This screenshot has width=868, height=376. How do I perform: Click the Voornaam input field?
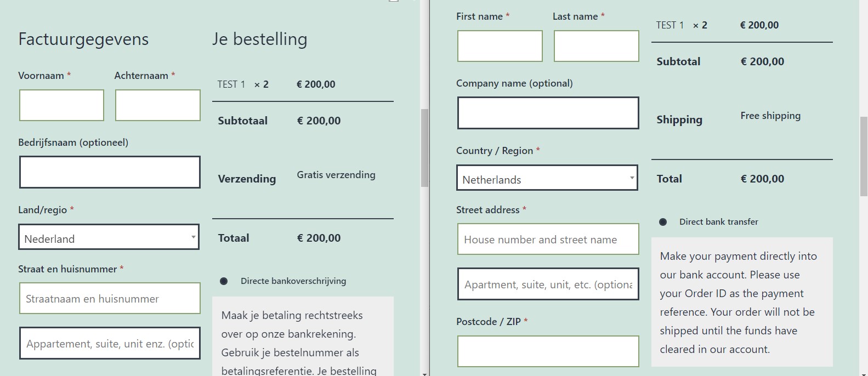(x=61, y=105)
